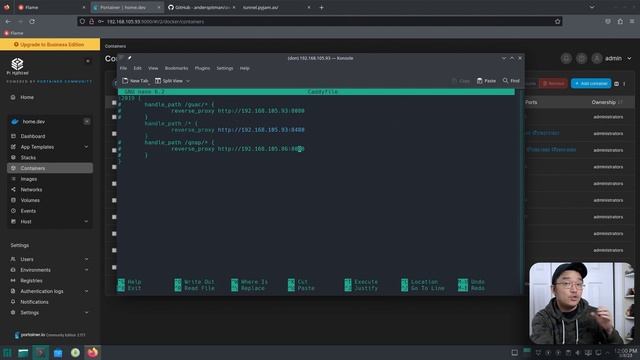Open the Home item in Portainer sidebar
Viewport: 640px width, 360px height.
[x=27, y=97]
